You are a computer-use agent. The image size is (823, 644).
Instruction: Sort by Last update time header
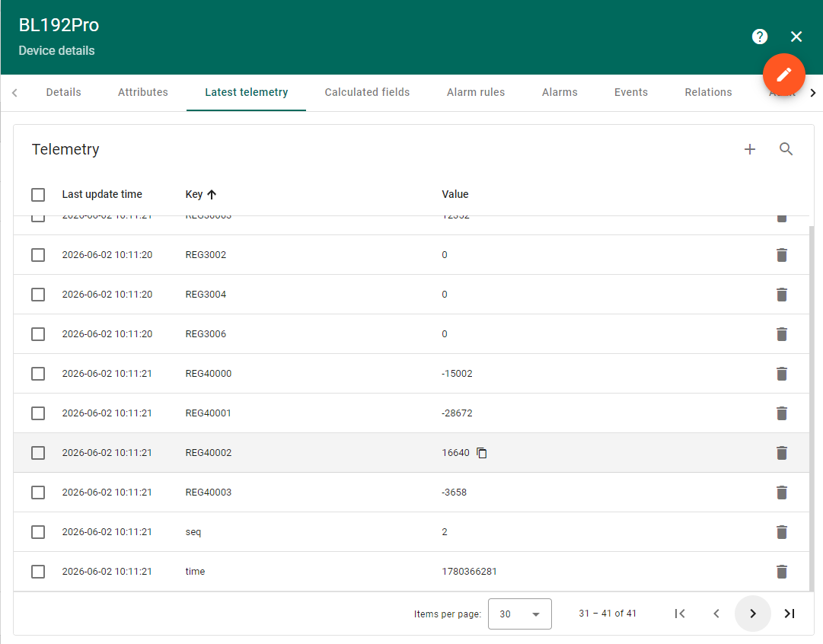(102, 194)
